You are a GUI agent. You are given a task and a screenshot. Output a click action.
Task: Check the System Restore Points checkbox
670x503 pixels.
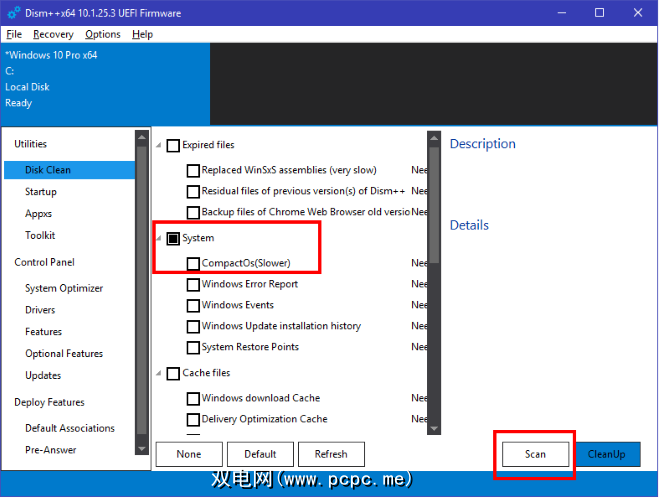click(x=193, y=347)
